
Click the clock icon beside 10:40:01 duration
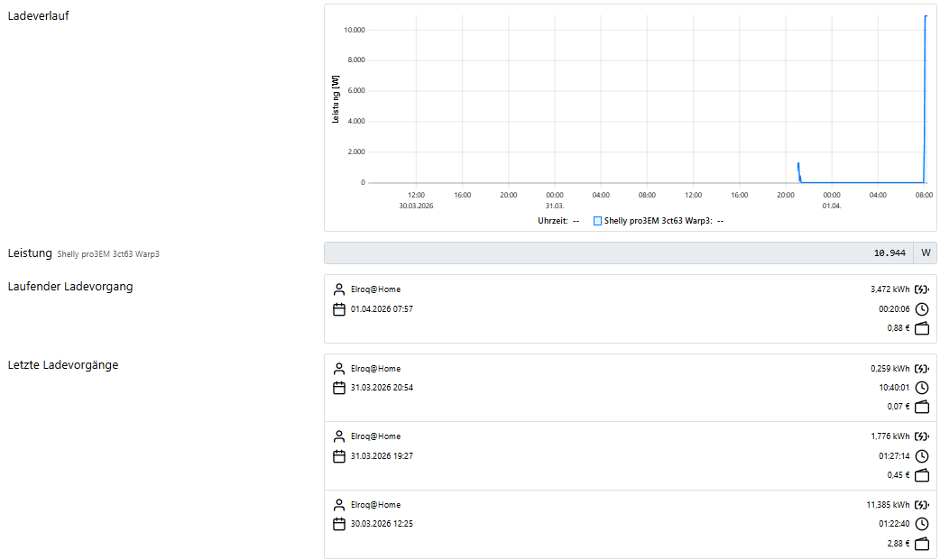click(x=921, y=388)
